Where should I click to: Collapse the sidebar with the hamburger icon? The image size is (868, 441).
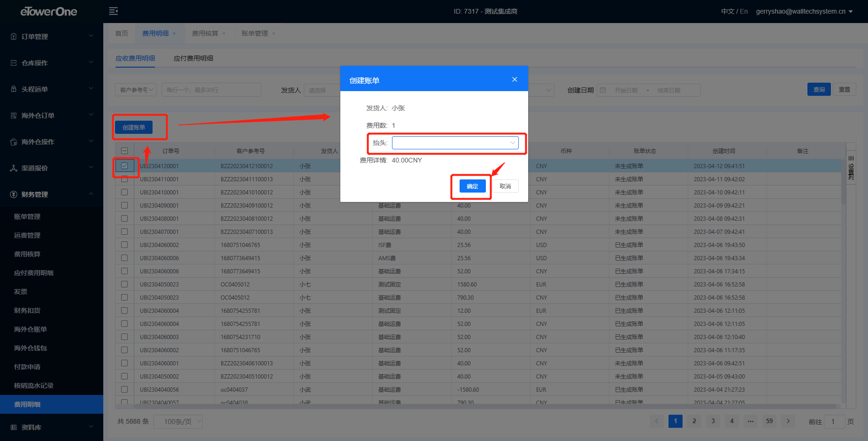pyautogui.click(x=113, y=11)
